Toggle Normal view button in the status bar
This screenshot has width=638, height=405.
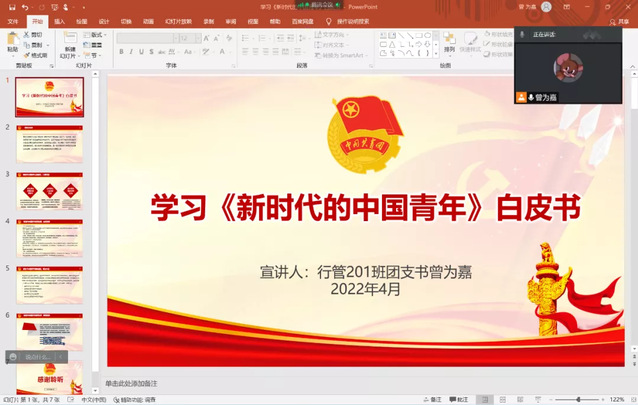[x=485, y=400]
